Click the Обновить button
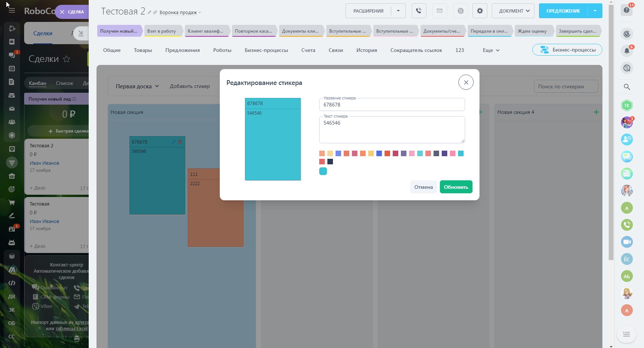The width and height of the screenshot is (644, 348). pyautogui.click(x=456, y=187)
